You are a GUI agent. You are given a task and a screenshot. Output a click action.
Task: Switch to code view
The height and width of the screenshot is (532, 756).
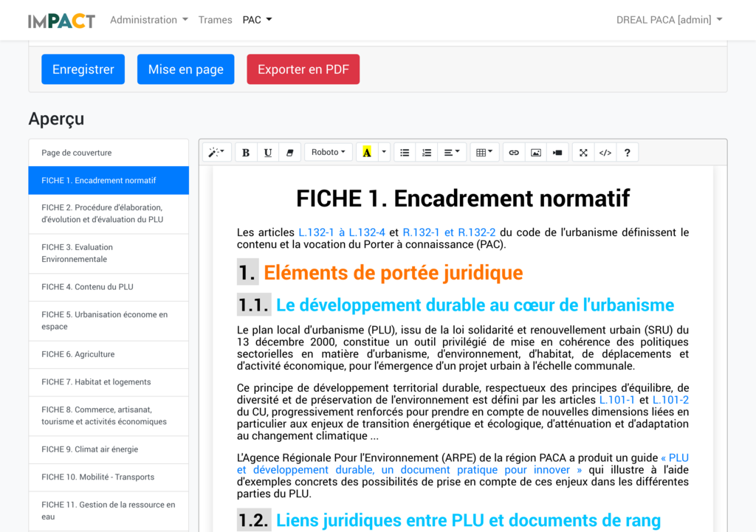pos(605,153)
